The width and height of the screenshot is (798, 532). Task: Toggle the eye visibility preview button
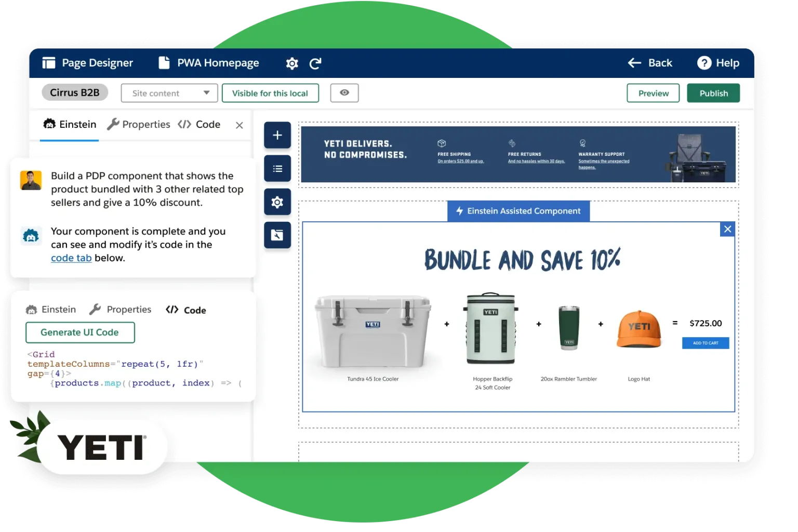[344, 93]
